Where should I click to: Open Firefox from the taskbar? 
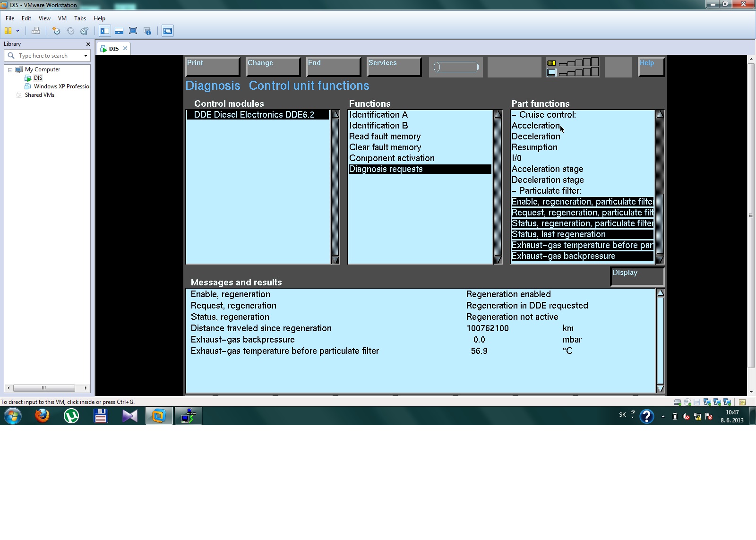tap(42, 416)
